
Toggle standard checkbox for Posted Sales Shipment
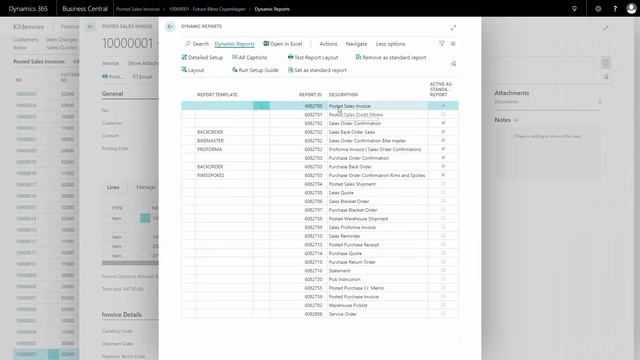[443, 184]
